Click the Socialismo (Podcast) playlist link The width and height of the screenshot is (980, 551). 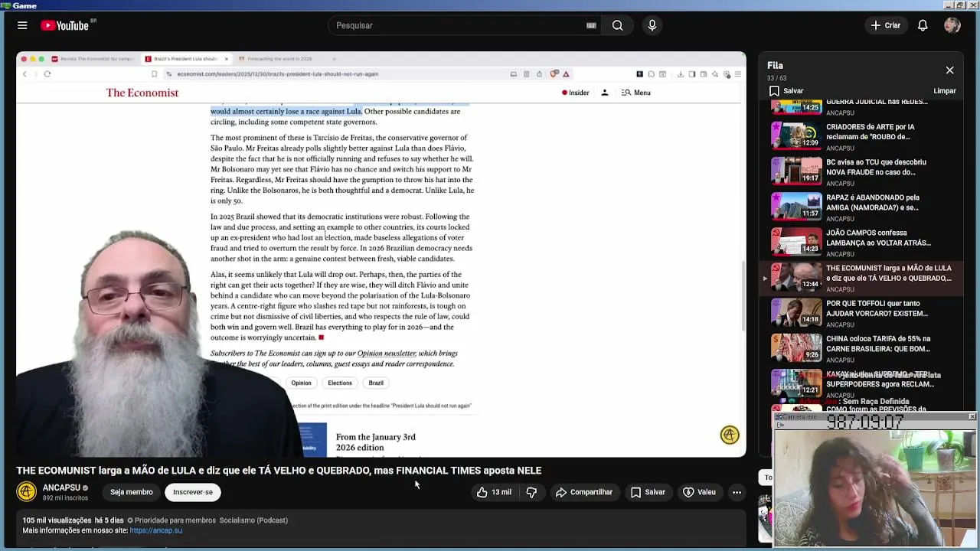(253, 520)
